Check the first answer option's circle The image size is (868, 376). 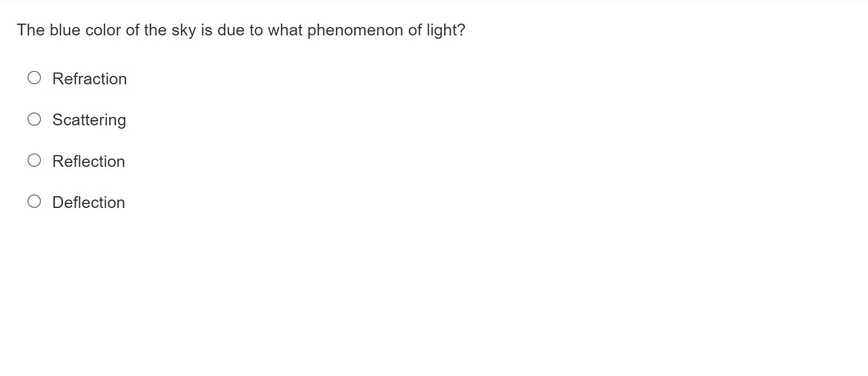tap(34, 78)
